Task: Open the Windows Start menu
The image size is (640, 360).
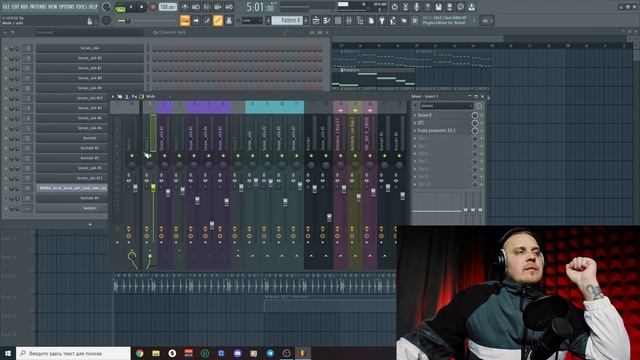Action: click(8, 353)
